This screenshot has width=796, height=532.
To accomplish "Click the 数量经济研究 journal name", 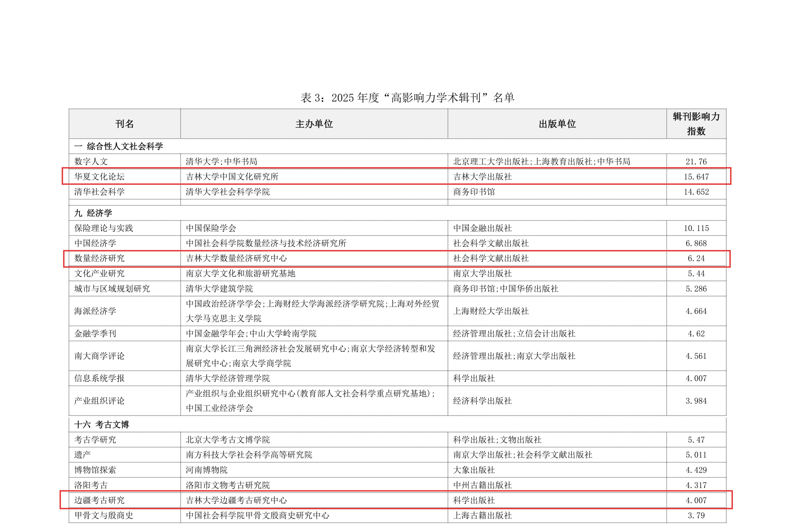I will 100,258.
